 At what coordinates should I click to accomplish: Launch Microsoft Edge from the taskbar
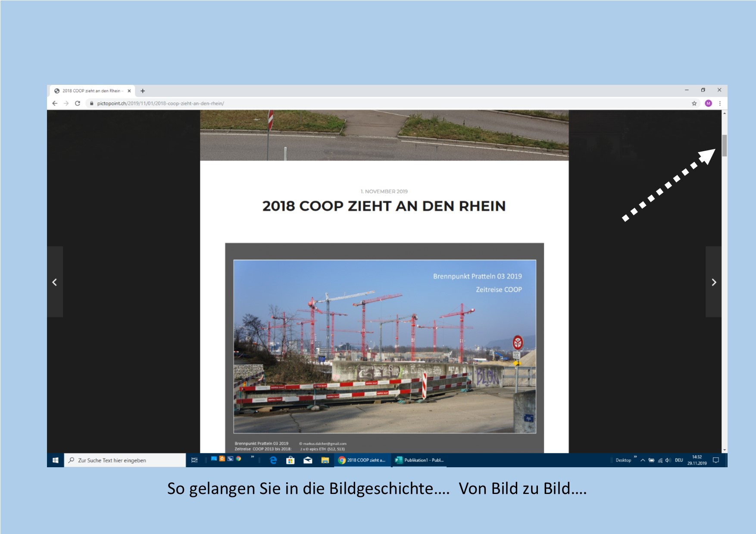tap(273, 460)
